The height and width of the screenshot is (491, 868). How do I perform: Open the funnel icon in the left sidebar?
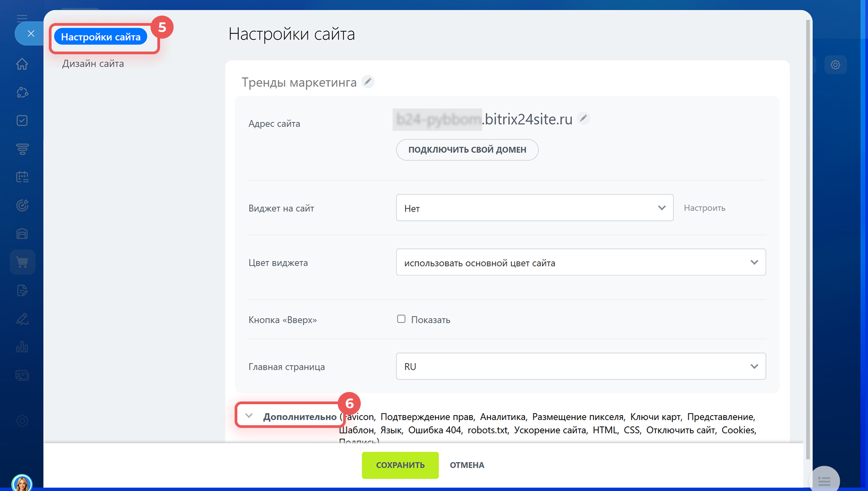click(x=22, y=149)
